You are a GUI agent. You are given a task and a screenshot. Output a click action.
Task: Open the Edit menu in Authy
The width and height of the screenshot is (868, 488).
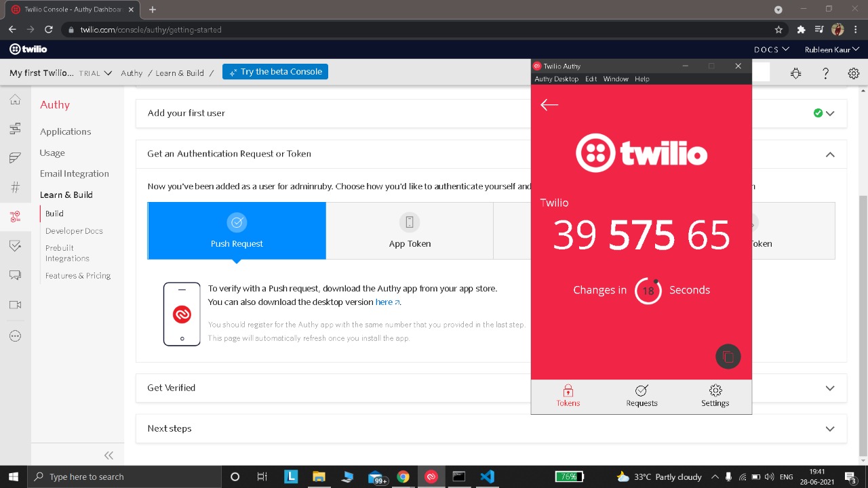pyautogui.click(x=591, y=79)
